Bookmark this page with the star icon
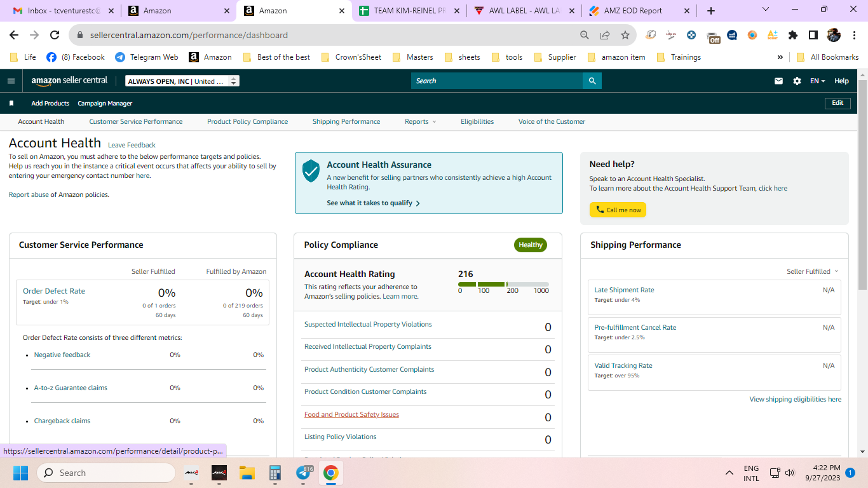This screenshot has height=488, width=868. [625, 35]
